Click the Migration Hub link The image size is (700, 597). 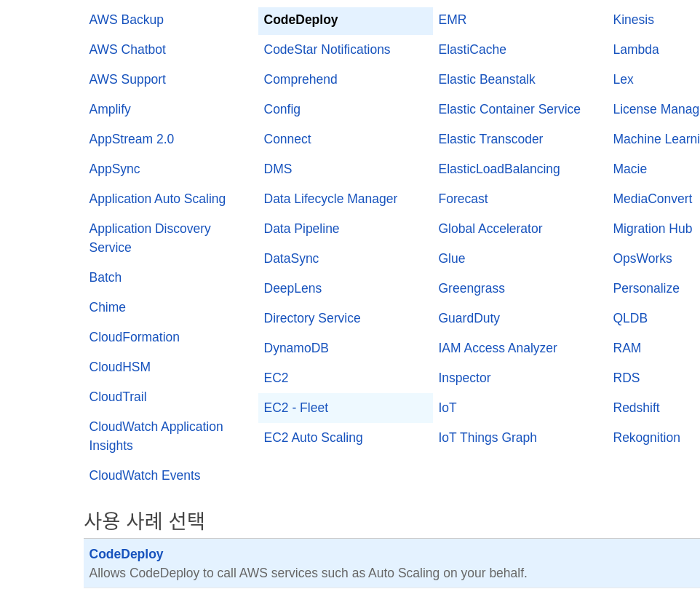tap(653, 229)
